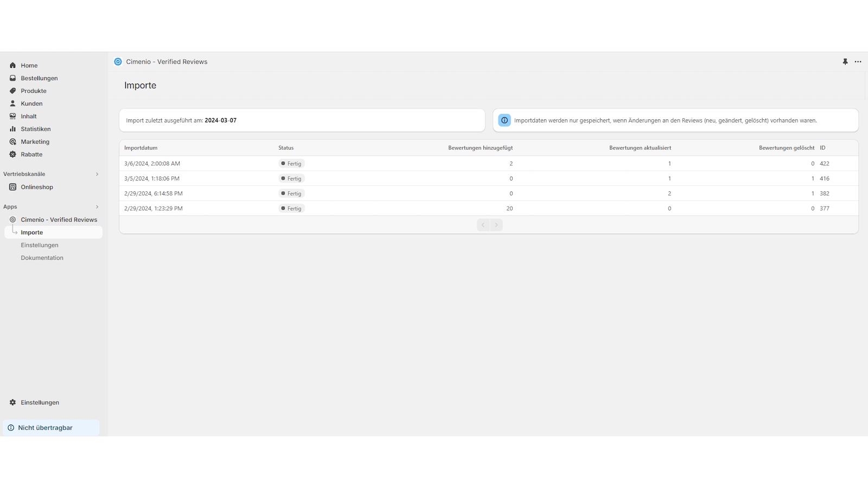
Task: Click the Nicht übertragbar notice
Action: pos(51,428)
